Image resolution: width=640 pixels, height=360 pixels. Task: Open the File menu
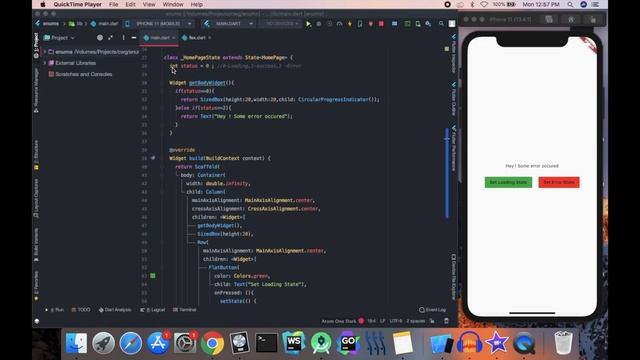(113, 4)
